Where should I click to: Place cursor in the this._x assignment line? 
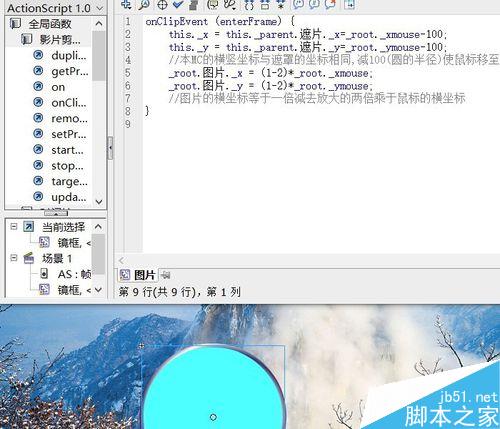click(x=308, y=35)
